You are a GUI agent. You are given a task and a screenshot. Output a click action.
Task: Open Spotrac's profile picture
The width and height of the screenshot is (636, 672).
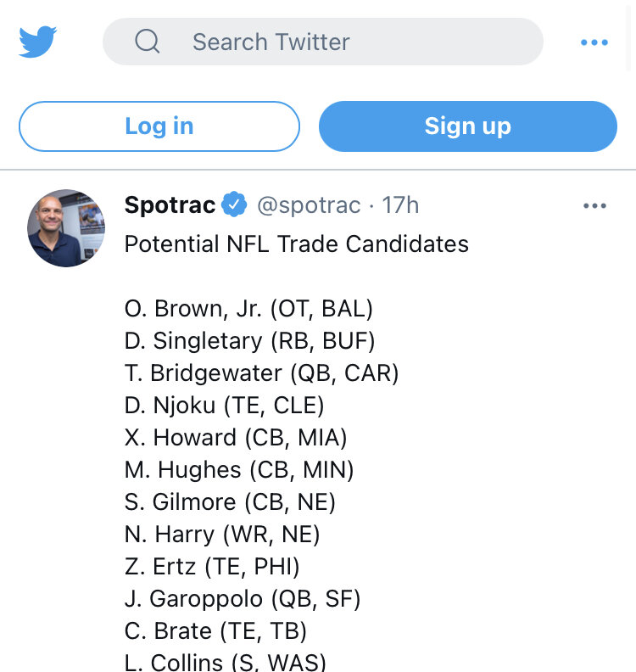click(66, 228)
